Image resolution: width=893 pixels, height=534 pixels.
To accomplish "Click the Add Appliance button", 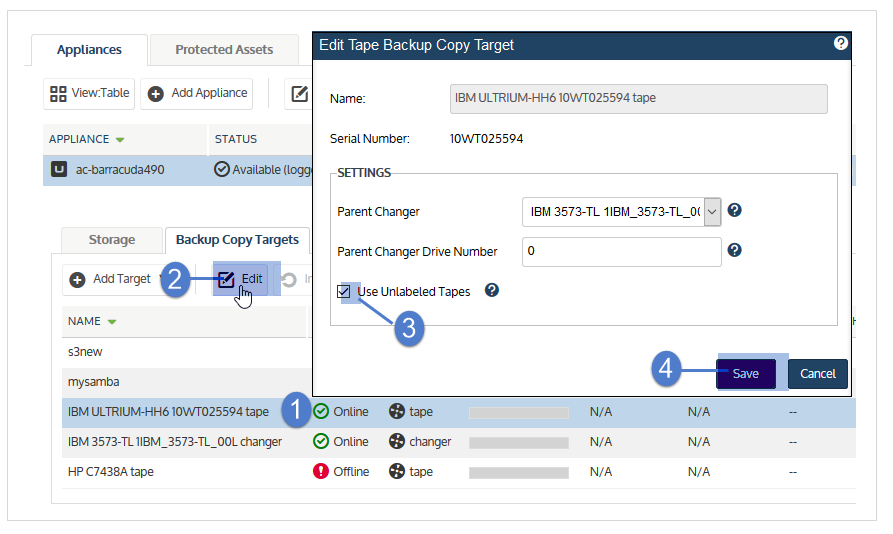I will (x=196, y=93).
